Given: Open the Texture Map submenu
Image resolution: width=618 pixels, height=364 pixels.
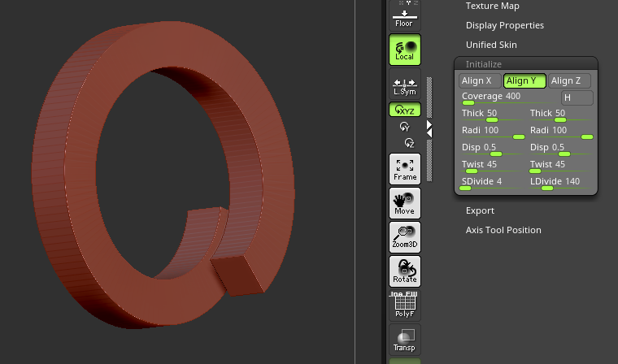Looking at the screenshot, I should coord(492,6).
